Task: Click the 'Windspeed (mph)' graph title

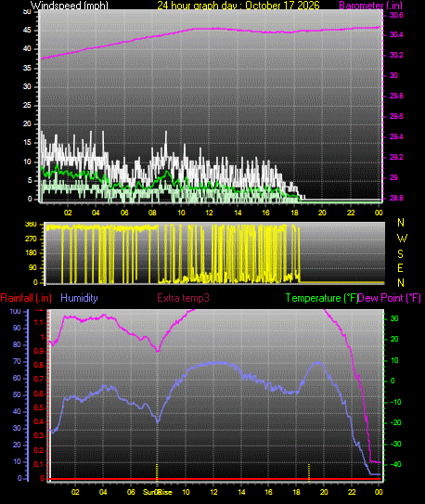Action: [69, 6]
